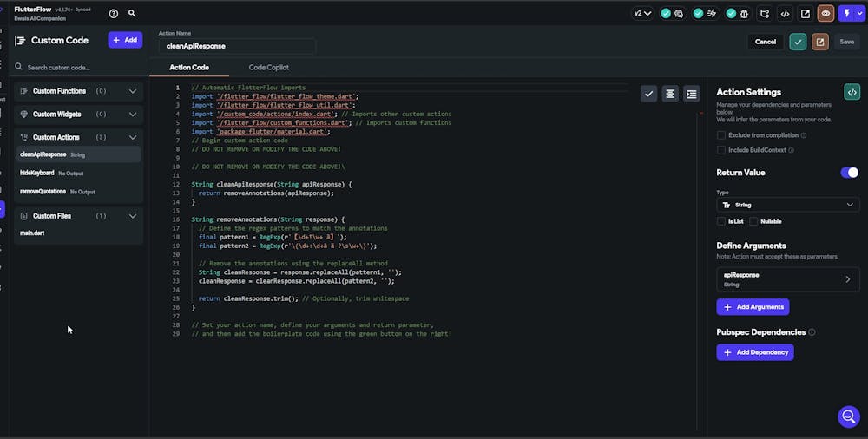
Task: Click the branching icon in top toolbar
Action: [x=764, y=14]
